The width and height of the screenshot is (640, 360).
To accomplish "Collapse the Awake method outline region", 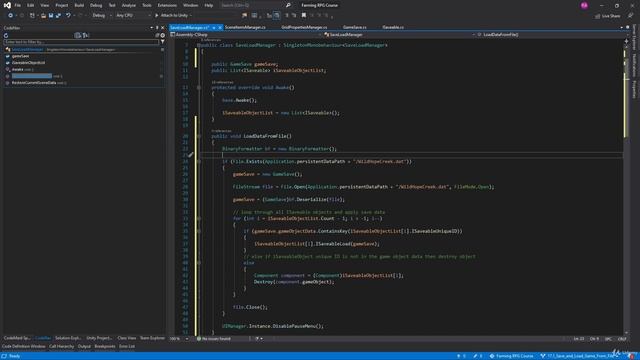I will pyautogui.click(x=199, y=87).
